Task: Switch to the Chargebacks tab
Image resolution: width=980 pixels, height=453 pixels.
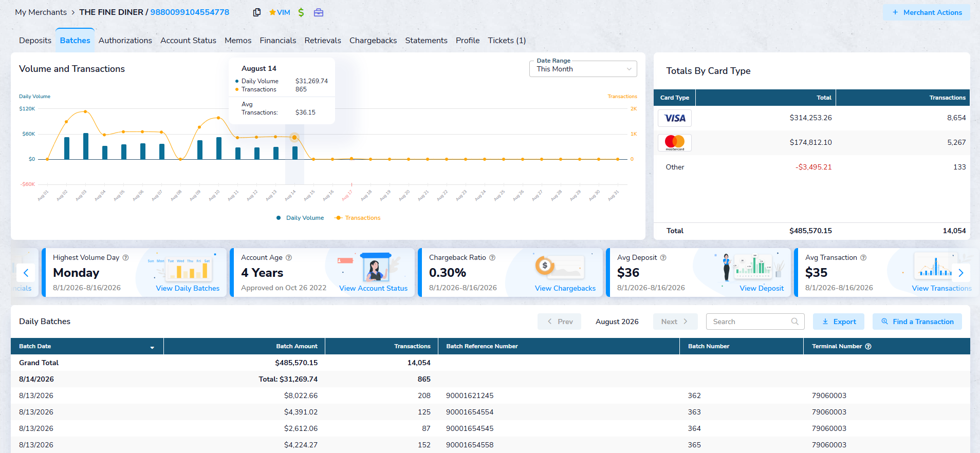Action: click(373, 41)
